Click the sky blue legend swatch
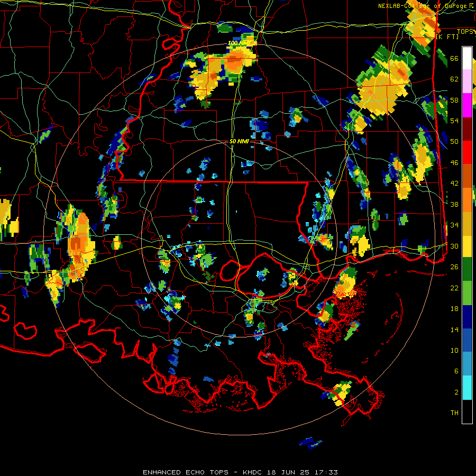This screenshot has height=476, width=476. coord(467,364)
